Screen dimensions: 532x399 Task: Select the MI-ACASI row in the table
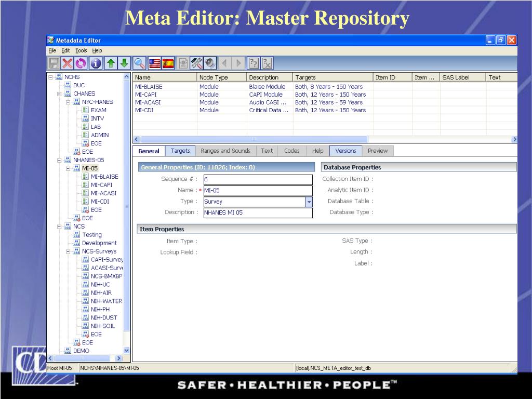click(x=325, y=102)
